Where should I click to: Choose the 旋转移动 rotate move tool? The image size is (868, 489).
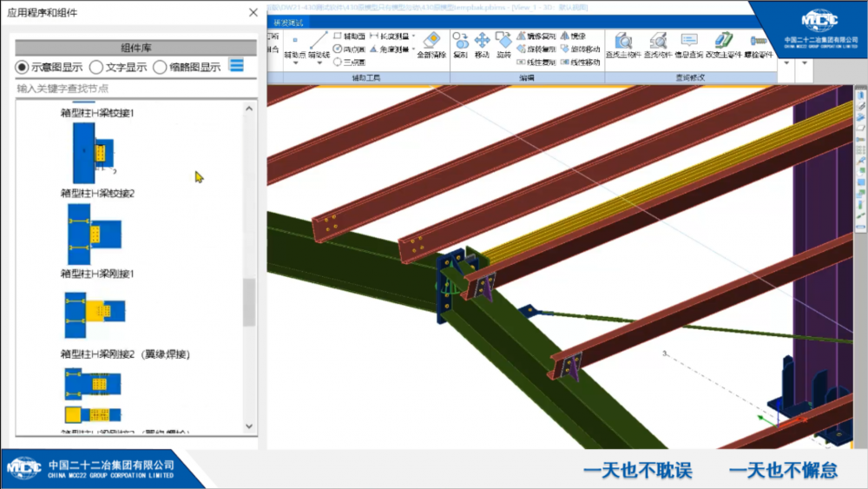coord(580,50)
